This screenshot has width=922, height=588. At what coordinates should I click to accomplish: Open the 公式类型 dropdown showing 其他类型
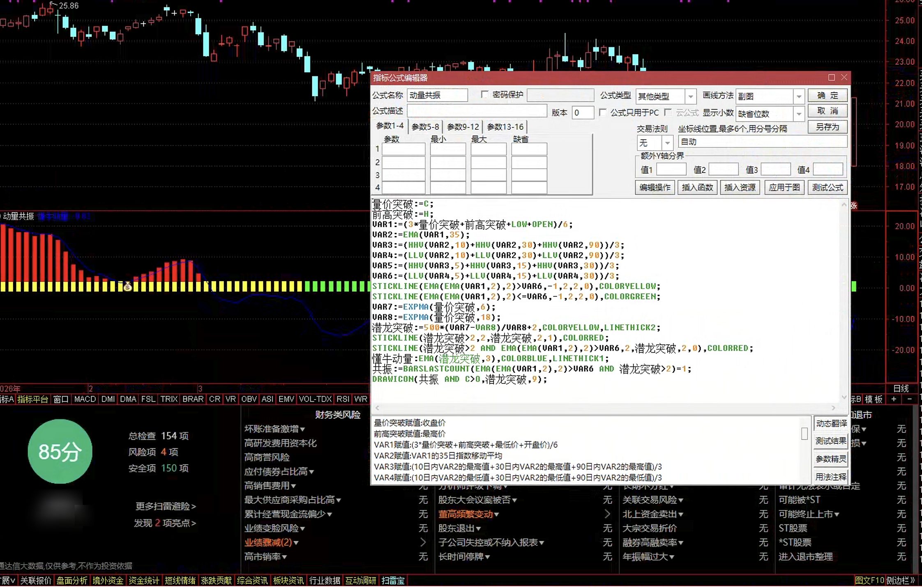coord(691,96)
